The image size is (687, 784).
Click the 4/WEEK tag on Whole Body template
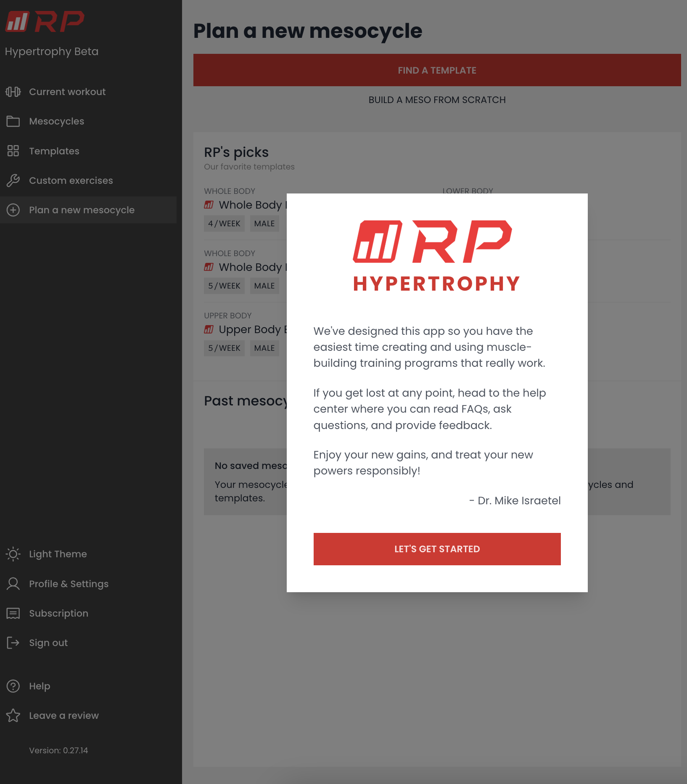coord(224,223)
